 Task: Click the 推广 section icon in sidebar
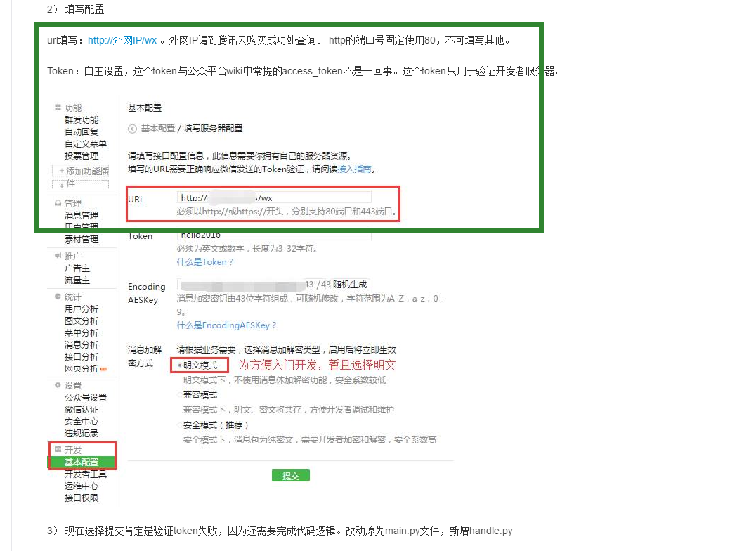[57, 255]
